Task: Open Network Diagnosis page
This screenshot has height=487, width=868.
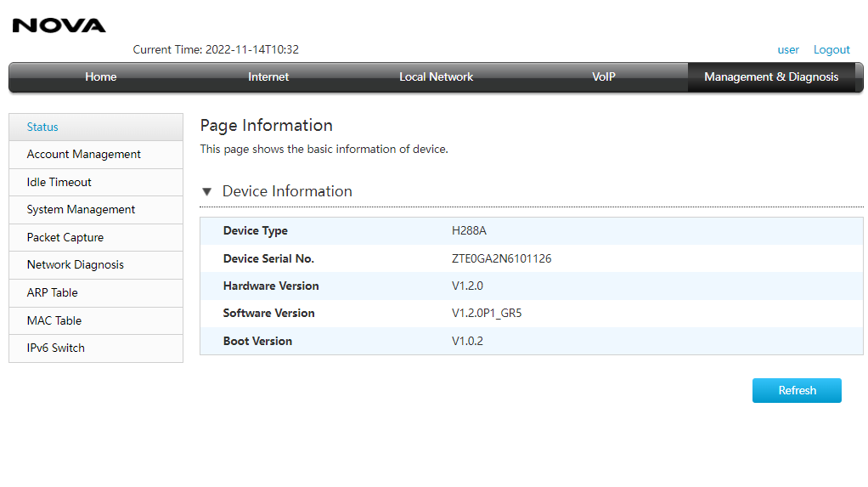Action: 96,265
